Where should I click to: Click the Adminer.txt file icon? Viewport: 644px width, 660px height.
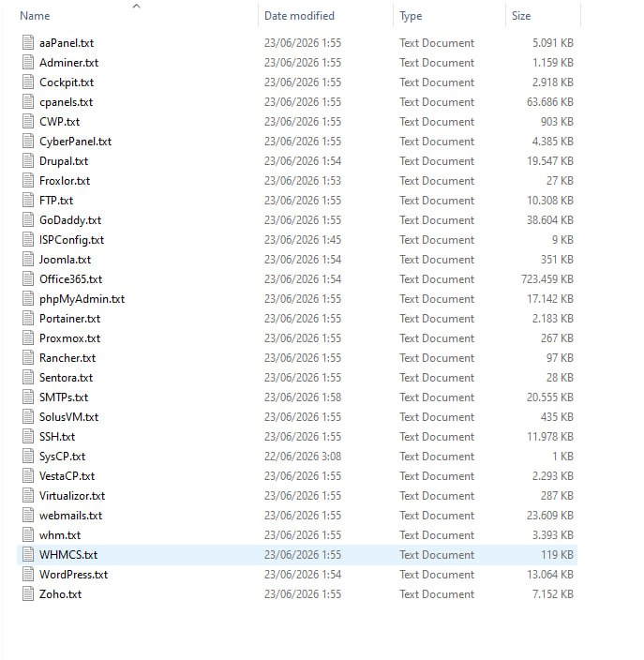click(28, 62)
